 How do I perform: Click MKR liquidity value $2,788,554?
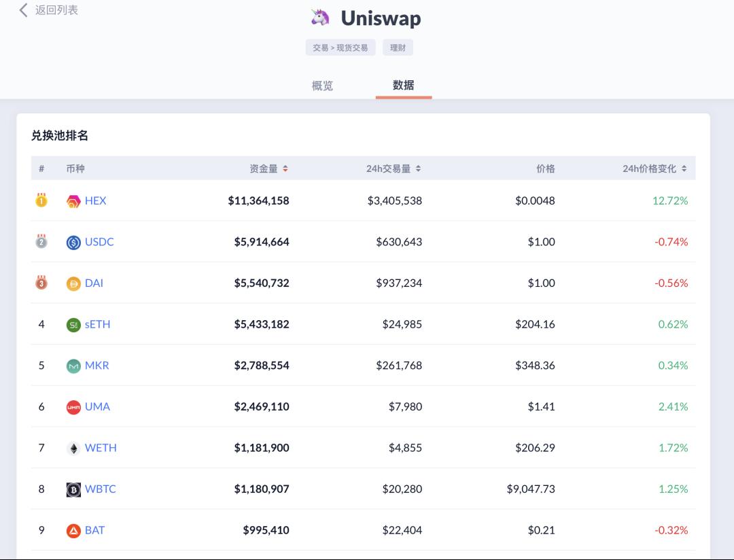(x=262, y=365)
